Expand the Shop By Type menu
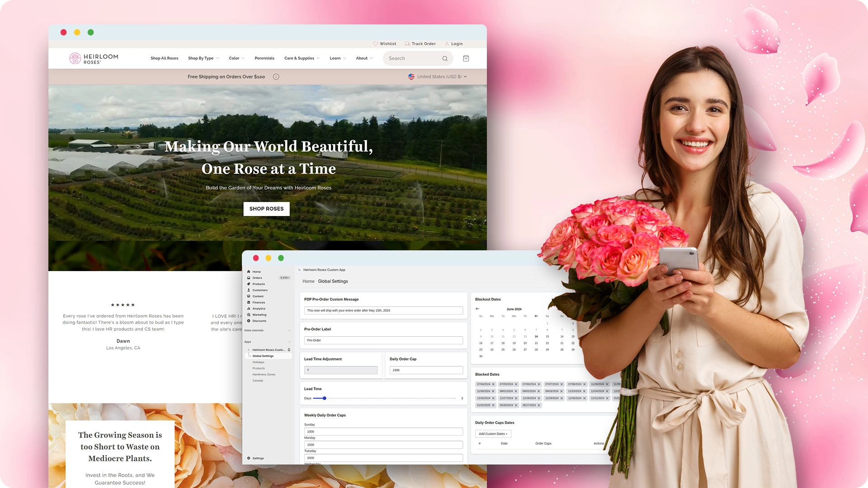The image size is (868, 488). (203, 58)
